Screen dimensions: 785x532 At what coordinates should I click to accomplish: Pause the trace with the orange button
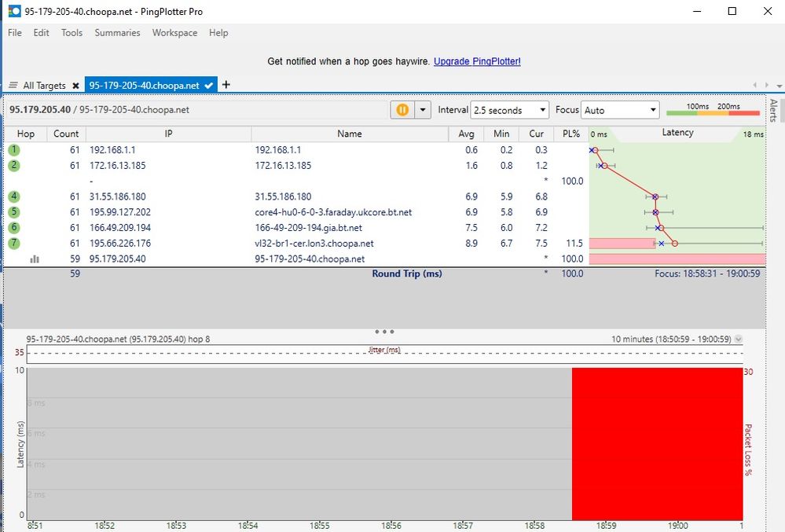pos(402,110)
